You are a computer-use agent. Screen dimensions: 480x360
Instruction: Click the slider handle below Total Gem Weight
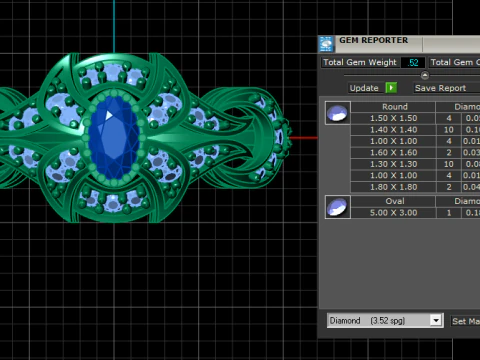(424, 75)
